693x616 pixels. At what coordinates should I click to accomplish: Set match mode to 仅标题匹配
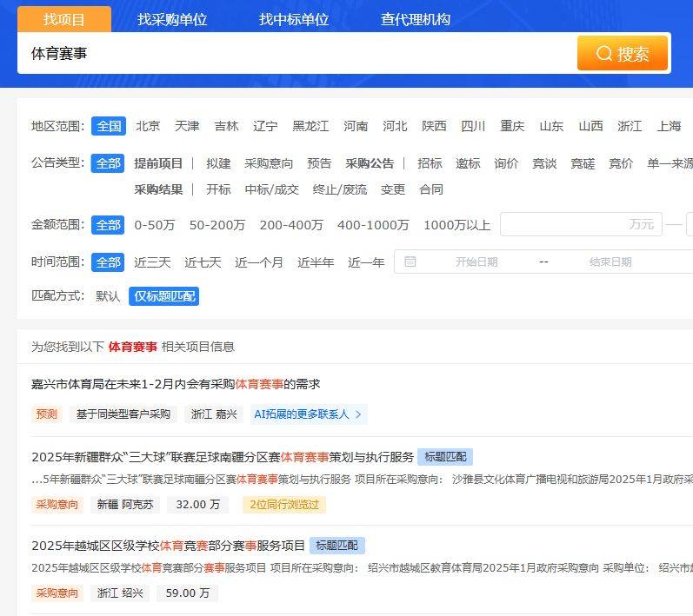[x=164, y=296]
